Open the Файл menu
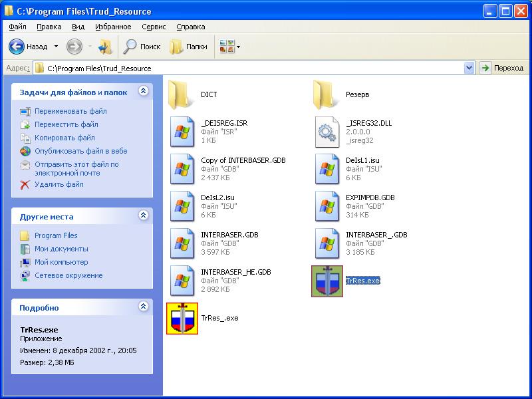532x399 pixels. 17,27
